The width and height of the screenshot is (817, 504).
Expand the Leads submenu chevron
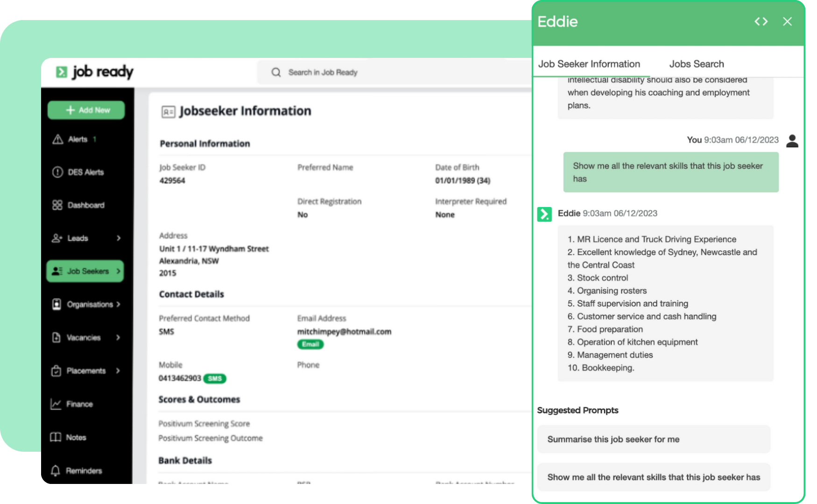pyautogui.click(x=119, y=238)
